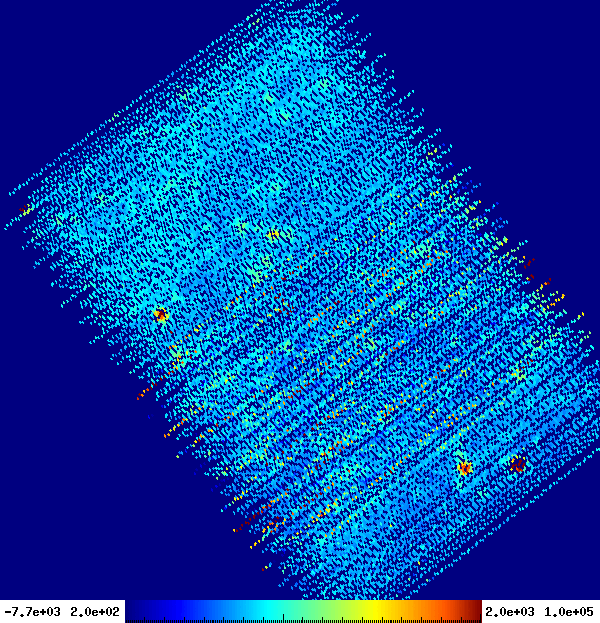
Task: Click the tall center tick mark on colorbar
Action: pos(284,618)
